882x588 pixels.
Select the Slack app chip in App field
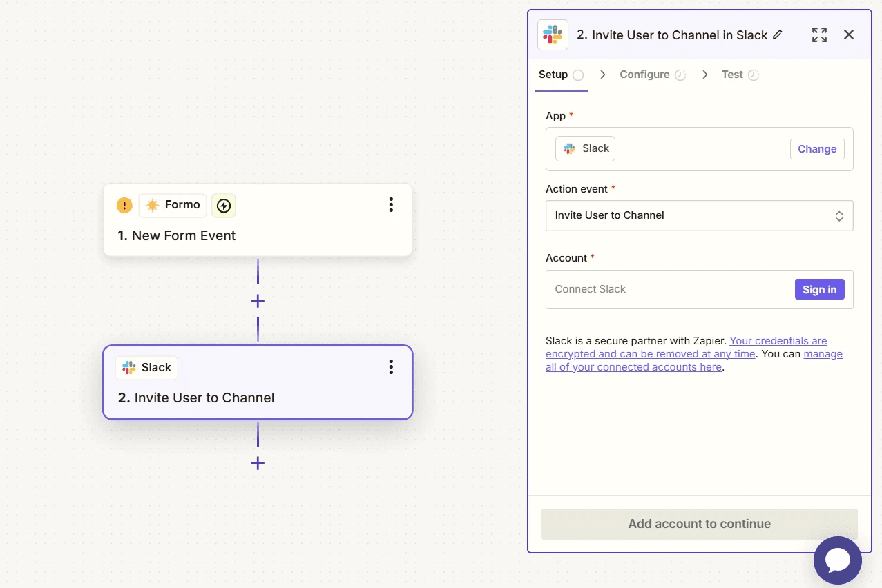click(x=586, y=149)
